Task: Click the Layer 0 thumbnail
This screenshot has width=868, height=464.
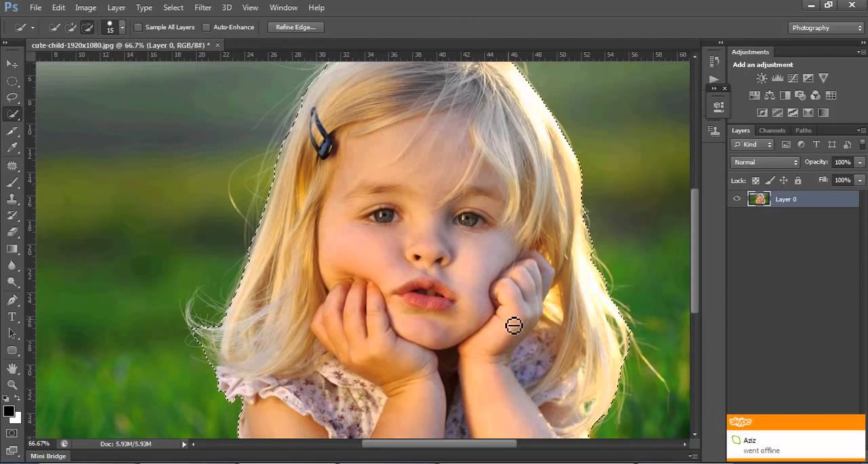Action: (x=759, y=199)
